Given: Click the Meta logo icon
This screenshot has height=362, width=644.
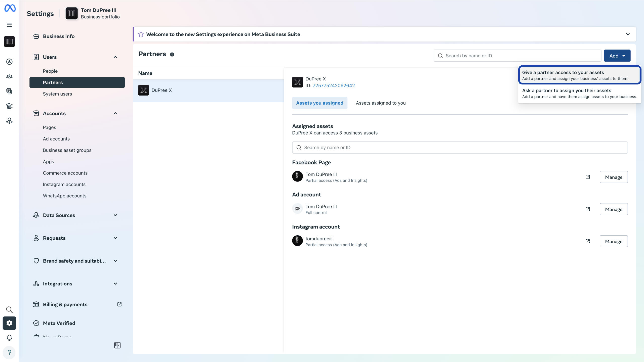Looking at the screenshot, I should [10, 8].
